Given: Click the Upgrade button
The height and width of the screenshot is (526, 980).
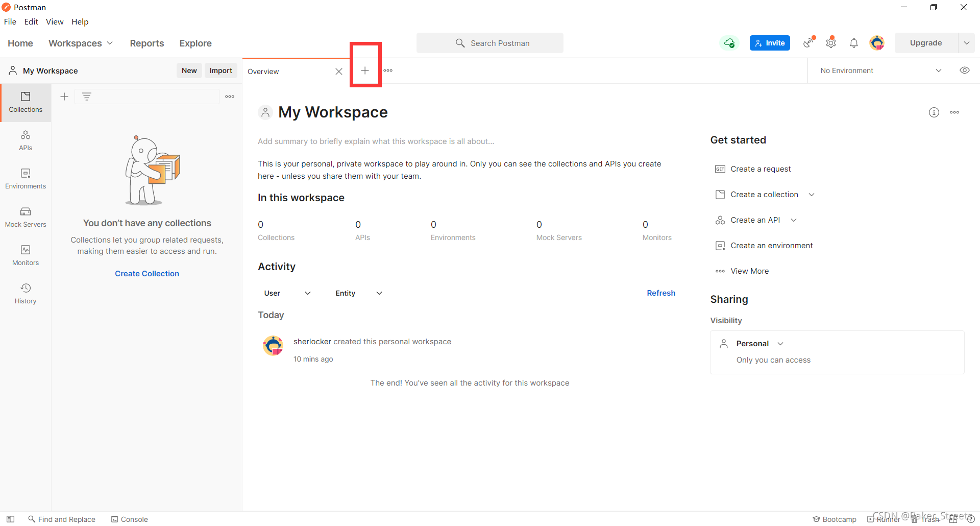Looking at the screenshot, I should (x=926, y=43).
